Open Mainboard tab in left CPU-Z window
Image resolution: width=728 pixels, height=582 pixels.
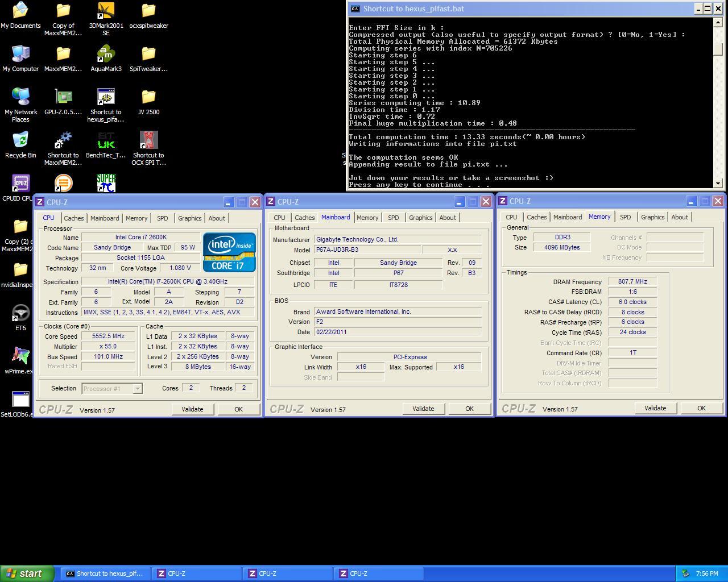tap(105, 218)
